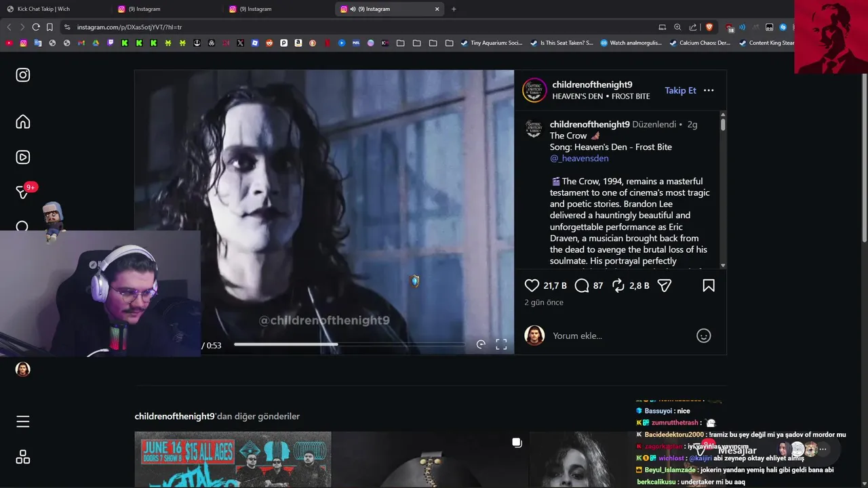This screenshot has height=488, width=868.
Task: Open the Gmail bookmark
Action: 81,43
